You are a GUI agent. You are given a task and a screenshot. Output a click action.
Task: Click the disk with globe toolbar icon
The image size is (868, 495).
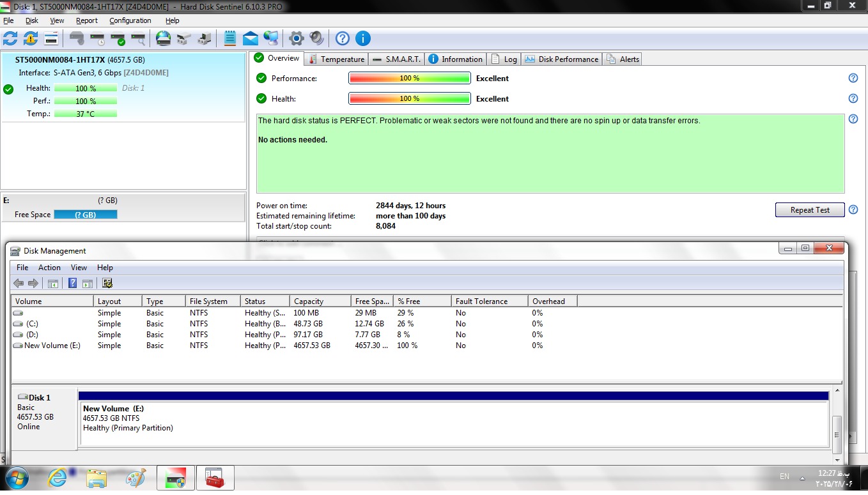tap(164, 38)
